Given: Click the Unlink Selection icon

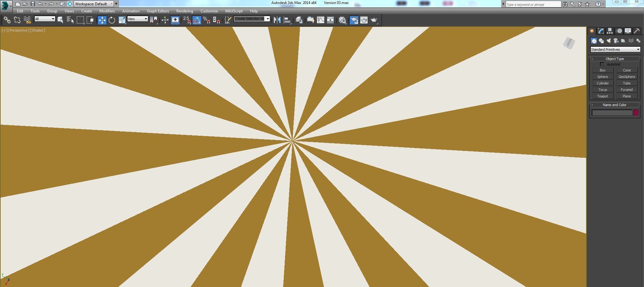Looking at the screenshot, I should pyautogui.click(x=17, y=20).
